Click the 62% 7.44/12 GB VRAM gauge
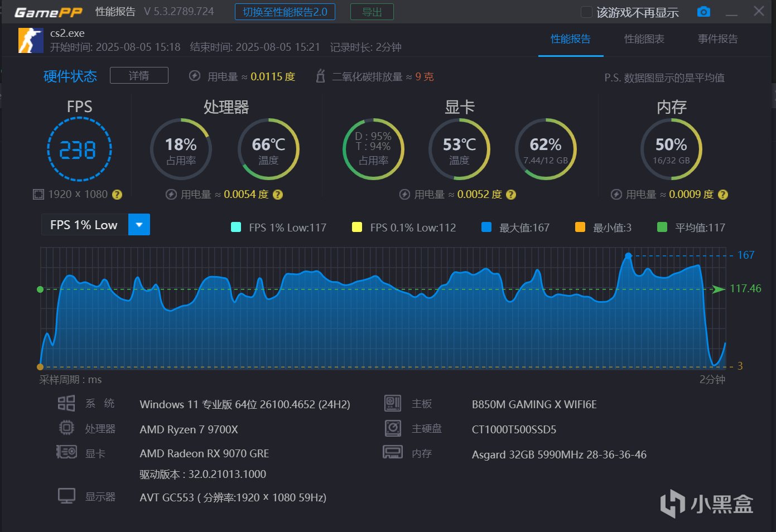Viewport: 776px width, 532px height. point(546,149)
